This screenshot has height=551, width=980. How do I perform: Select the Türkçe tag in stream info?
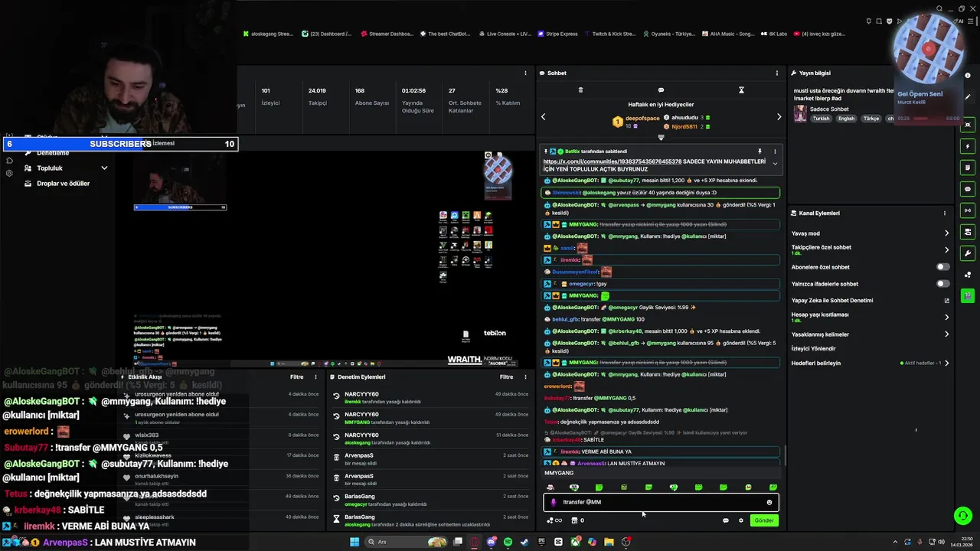871,119
